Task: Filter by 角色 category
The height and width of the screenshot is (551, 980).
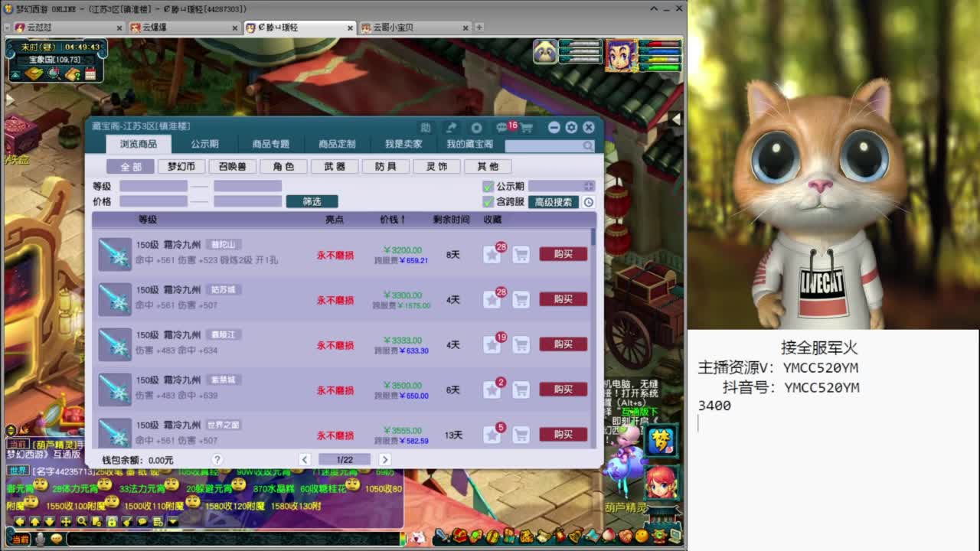Action: click(283, 166)
